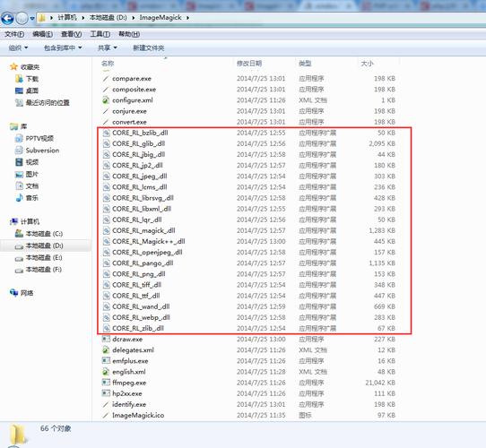The width and height of the screenshot is (486, 448).
Task: Click the 图片 library icon
Action: tap(19, 174)
